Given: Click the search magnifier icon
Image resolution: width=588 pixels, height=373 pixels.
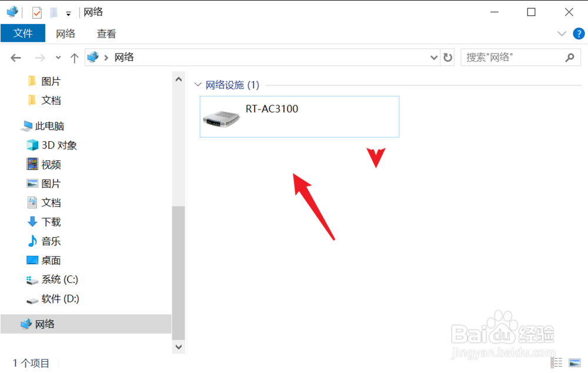Looking at the screenshot, I should pos(570,58).
